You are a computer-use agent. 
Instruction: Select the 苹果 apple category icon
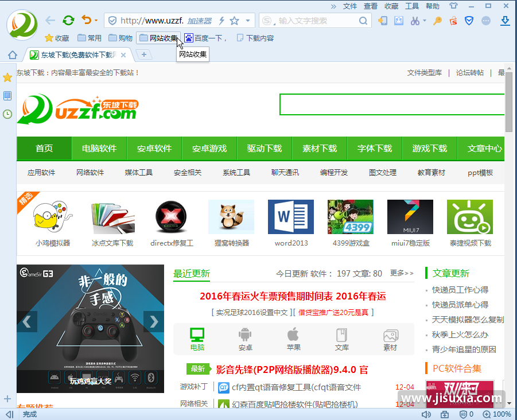point(293,339)
